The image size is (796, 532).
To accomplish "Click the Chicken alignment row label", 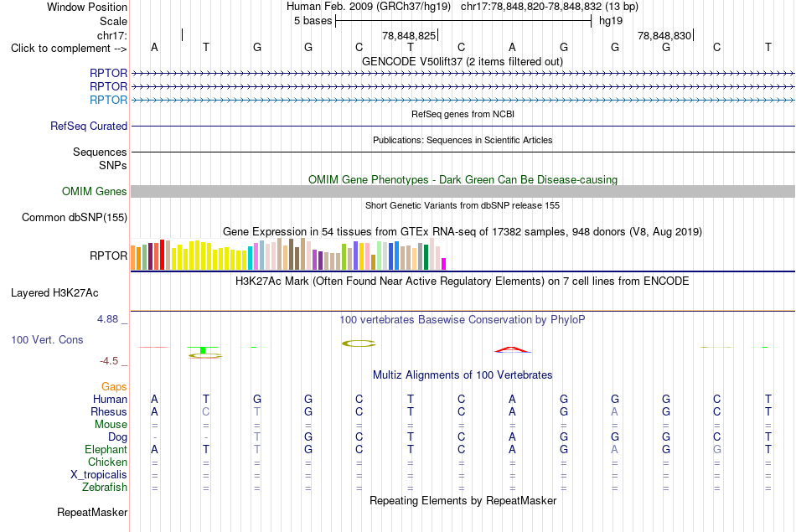I will point(107,462).
